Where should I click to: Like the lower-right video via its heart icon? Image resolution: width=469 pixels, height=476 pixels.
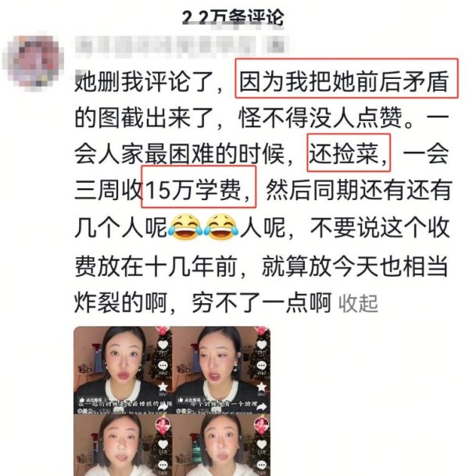pyautogui.click(x=262, y=444)
